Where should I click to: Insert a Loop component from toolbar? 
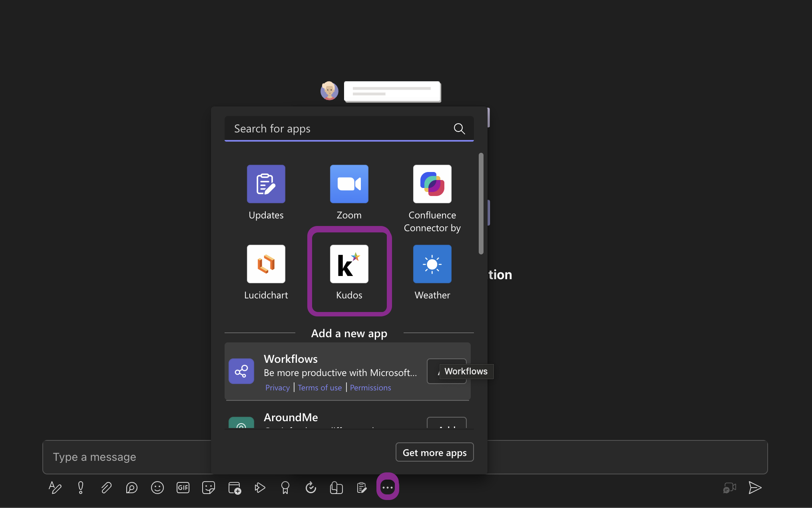[132, 488]
